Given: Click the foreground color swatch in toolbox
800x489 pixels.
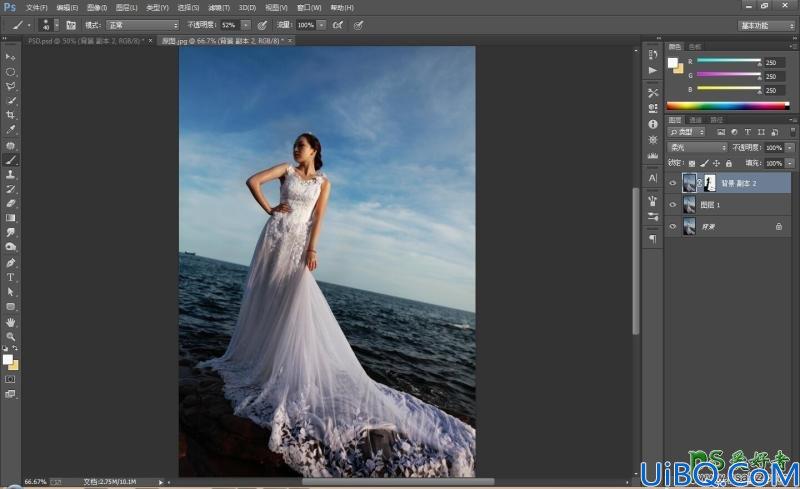Looking at the screenshot, I should coord(7,359).
